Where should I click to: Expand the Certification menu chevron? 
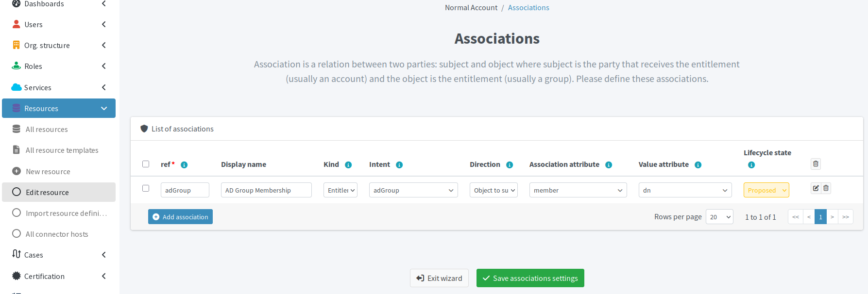[104, 276]
